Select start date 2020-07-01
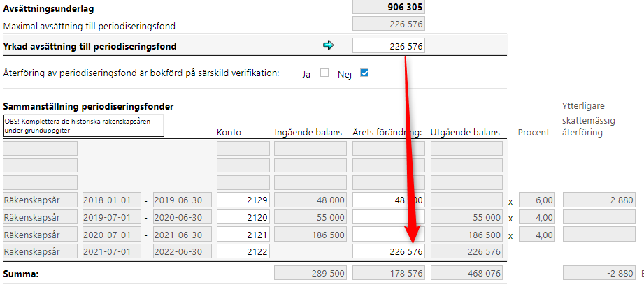Viewport: 644px width, 287px height. click(x=112, y=235)
